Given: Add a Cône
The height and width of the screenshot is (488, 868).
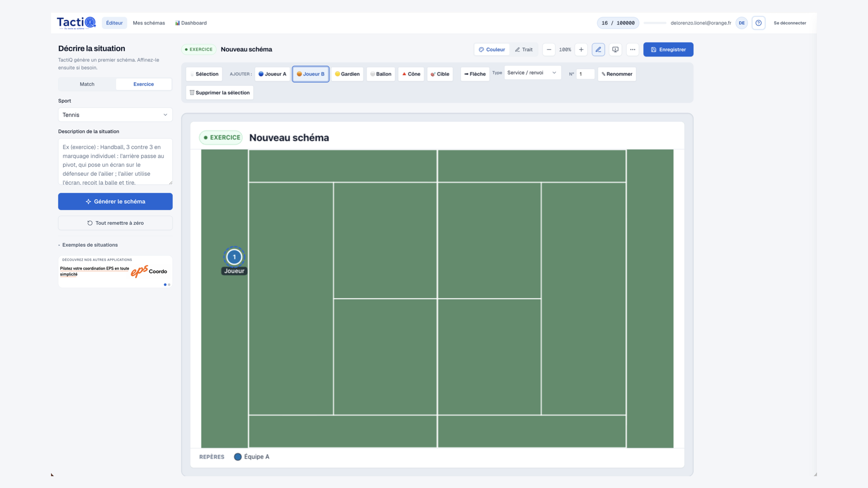Looking at the screenshot, I should [x=411, y=74].
